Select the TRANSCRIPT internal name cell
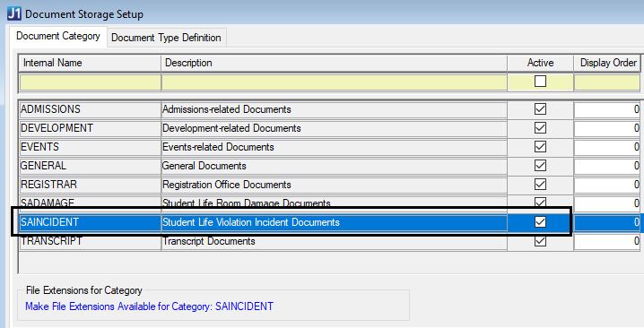Viewport: 644px width, 328px height. pyautogui.click(x=90, y=241)
